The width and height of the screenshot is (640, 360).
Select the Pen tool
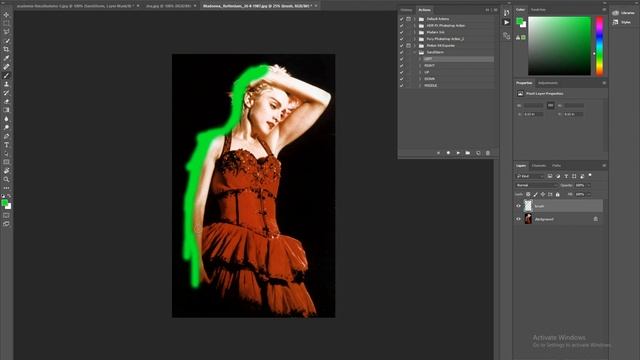click(x=6, y=136)
